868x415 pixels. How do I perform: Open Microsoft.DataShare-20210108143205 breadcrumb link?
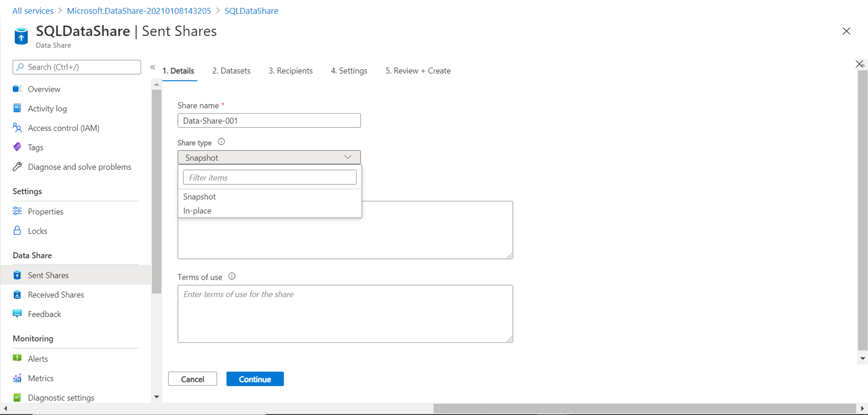click(139, 11)
